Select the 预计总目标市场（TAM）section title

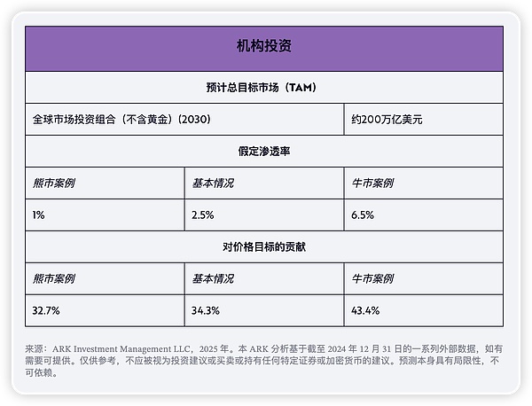pos(265,87)
